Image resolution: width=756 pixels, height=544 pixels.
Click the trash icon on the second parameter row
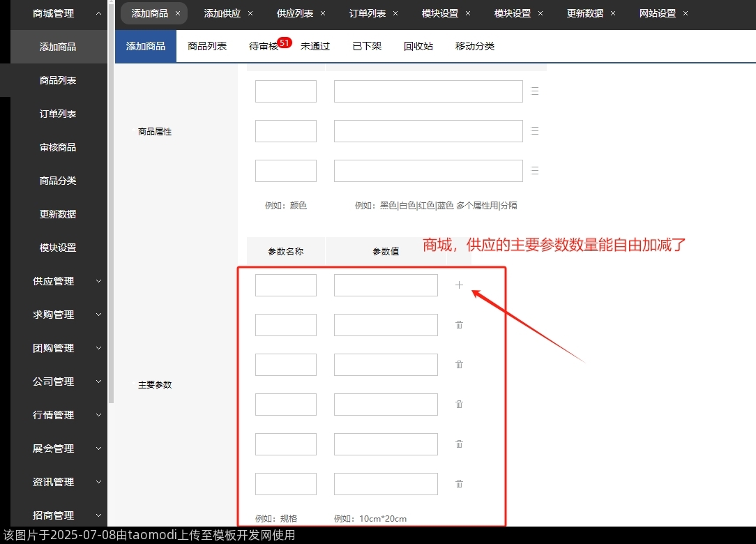click(459, 324)
